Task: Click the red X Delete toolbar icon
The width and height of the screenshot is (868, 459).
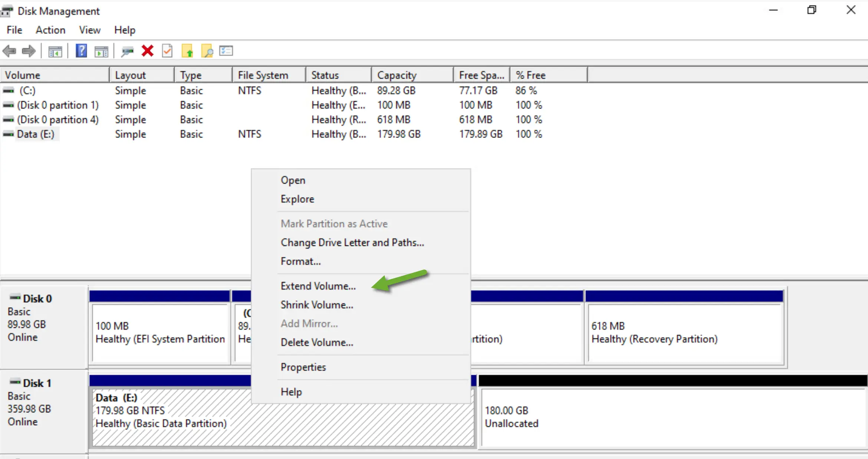Action: 148,51
